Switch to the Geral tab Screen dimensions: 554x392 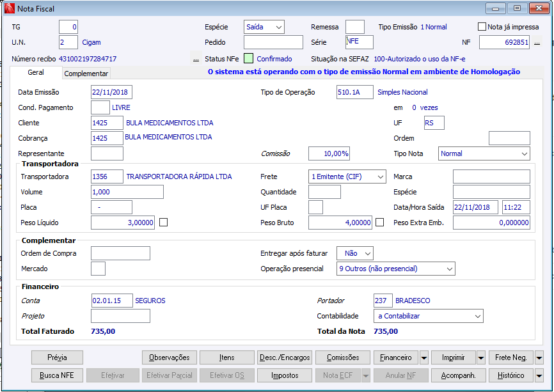[36, 72]
